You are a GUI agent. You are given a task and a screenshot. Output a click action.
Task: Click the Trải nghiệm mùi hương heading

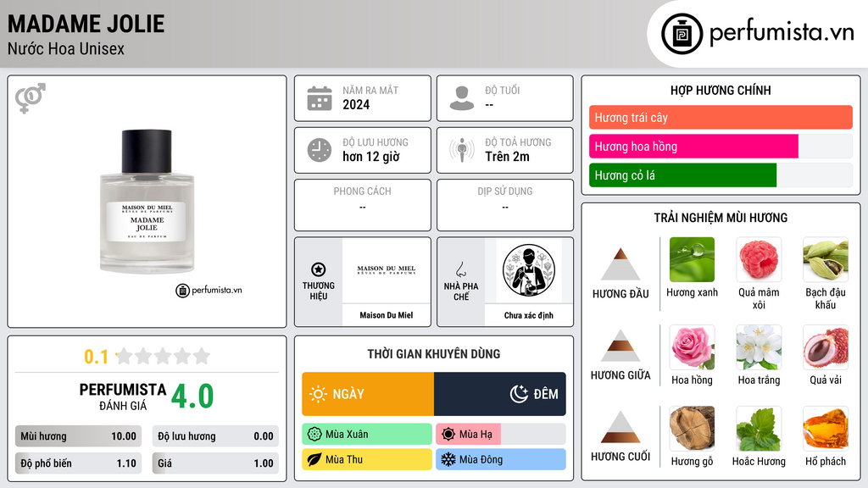pos(721,218)
